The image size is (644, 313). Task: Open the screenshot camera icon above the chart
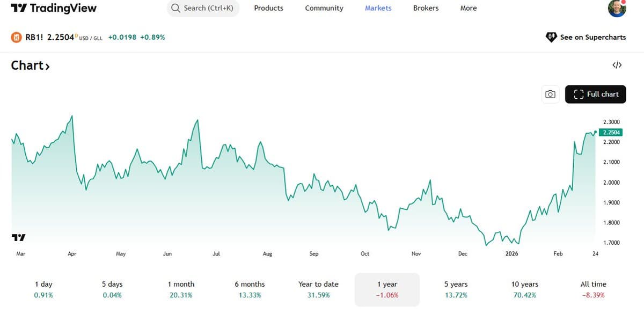pos(550,94)
